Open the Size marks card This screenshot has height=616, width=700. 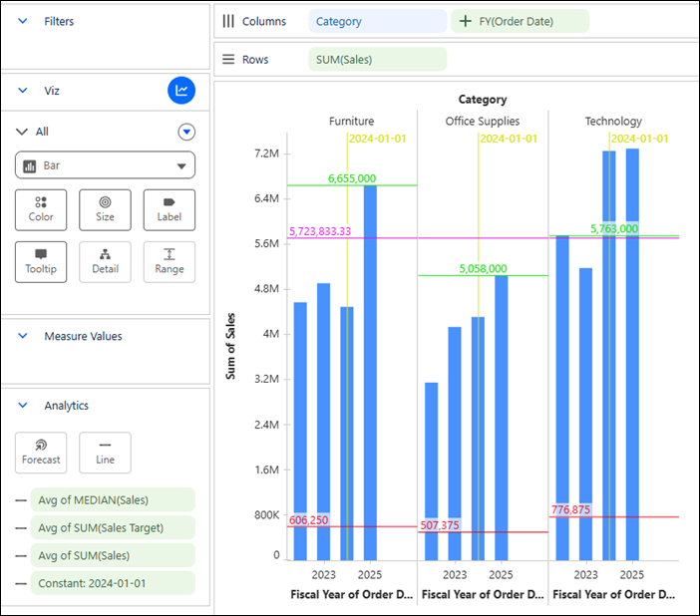click(105, 209)
